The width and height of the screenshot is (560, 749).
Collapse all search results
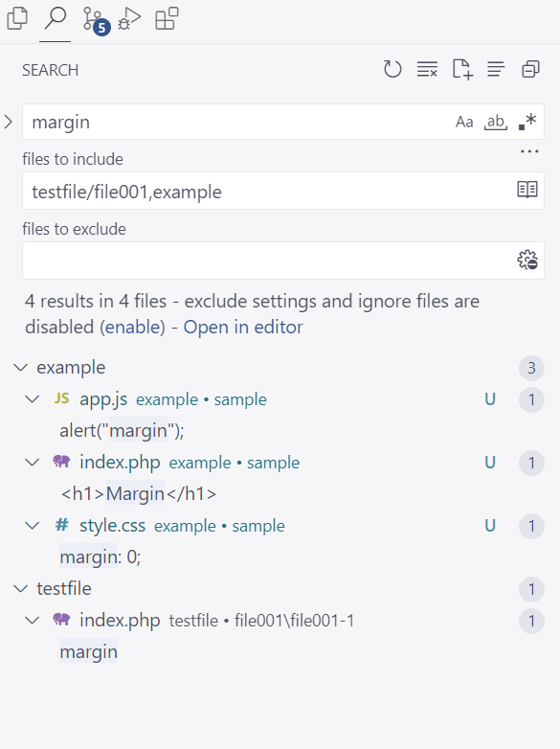pyautogui.click(x=530, y=69)
